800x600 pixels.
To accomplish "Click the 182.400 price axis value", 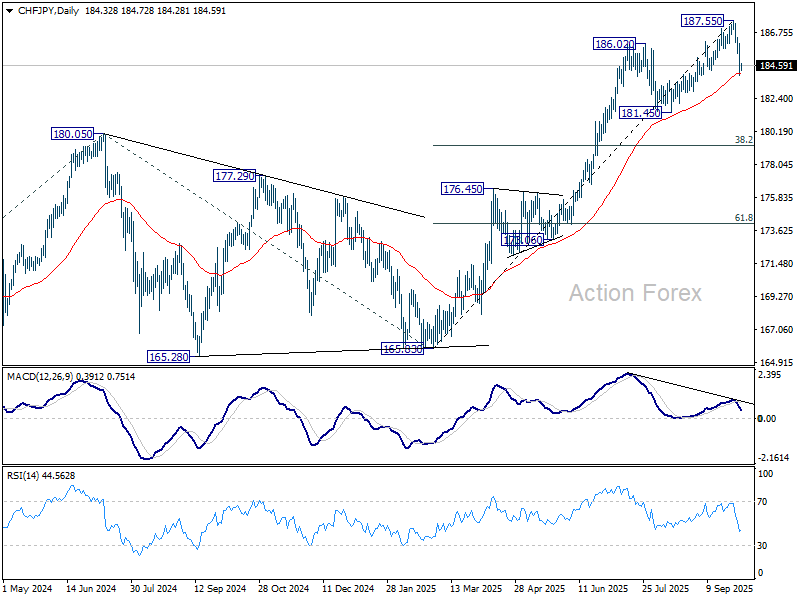I will coord(777,98).
